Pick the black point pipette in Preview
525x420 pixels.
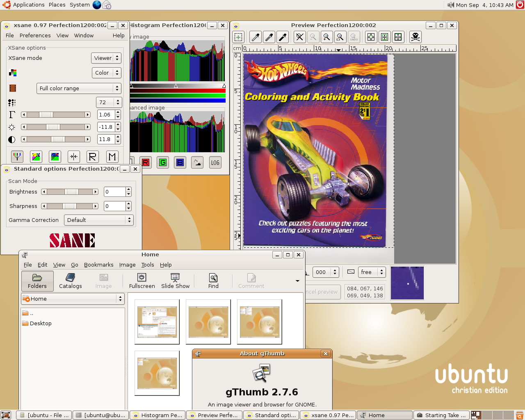click(x=283, y=37)
